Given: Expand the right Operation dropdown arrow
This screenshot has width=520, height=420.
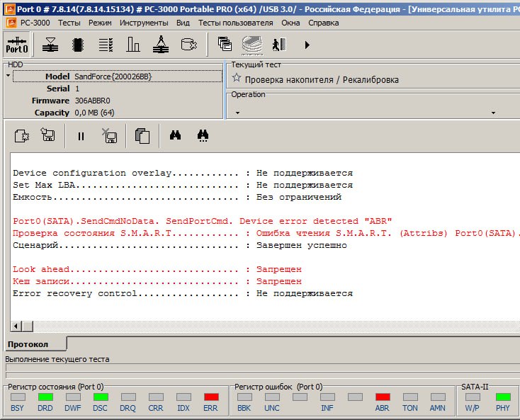Looking at the screenshot, I should 493,113.
